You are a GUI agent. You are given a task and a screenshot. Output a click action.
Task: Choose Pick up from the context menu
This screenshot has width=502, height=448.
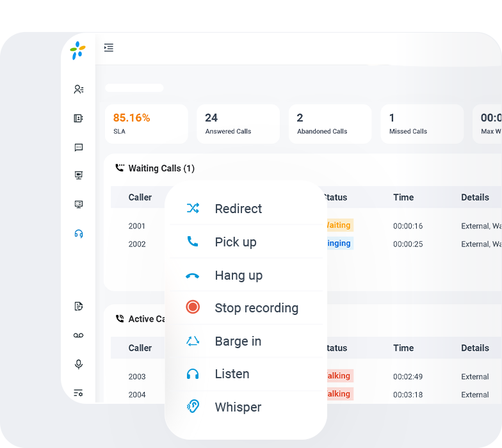246,242
